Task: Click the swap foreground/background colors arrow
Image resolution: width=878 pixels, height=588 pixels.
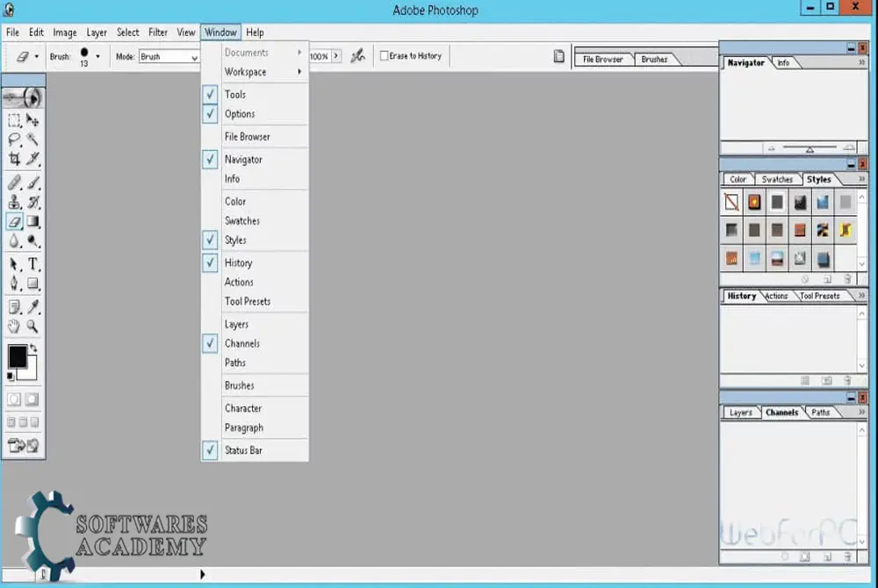Action: click(33, 348)
